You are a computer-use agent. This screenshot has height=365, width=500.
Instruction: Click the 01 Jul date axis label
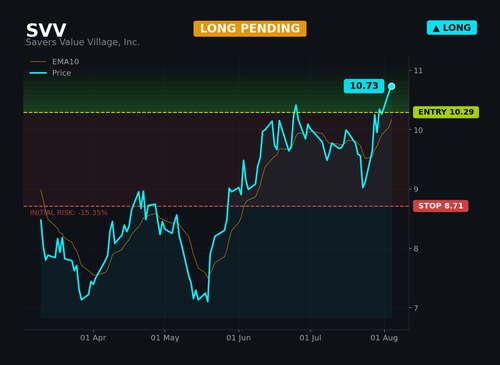coord(310,338)
